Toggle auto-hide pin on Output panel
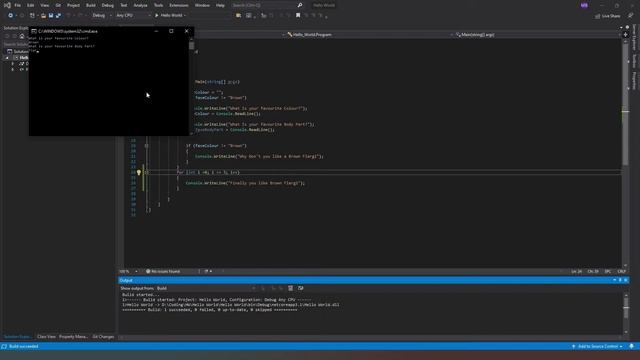640x360 pixels. point(620,280)
